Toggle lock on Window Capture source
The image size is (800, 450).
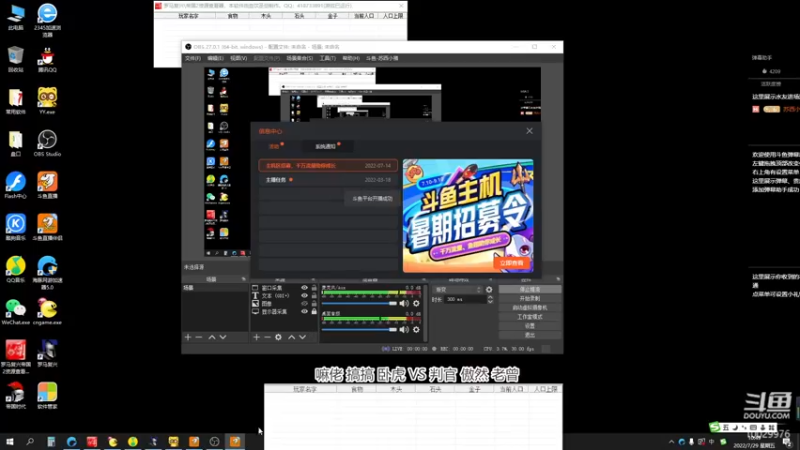[x=314, y=288]
